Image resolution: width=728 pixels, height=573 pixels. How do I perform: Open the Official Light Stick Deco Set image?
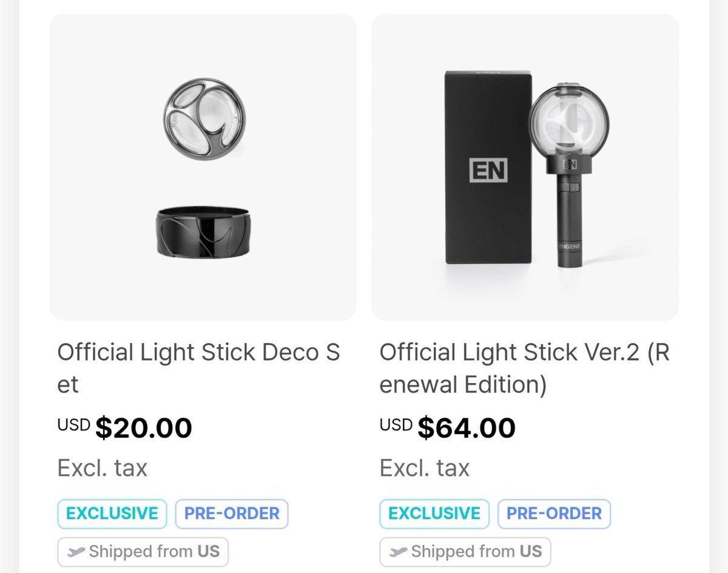[x=203, y=167]
